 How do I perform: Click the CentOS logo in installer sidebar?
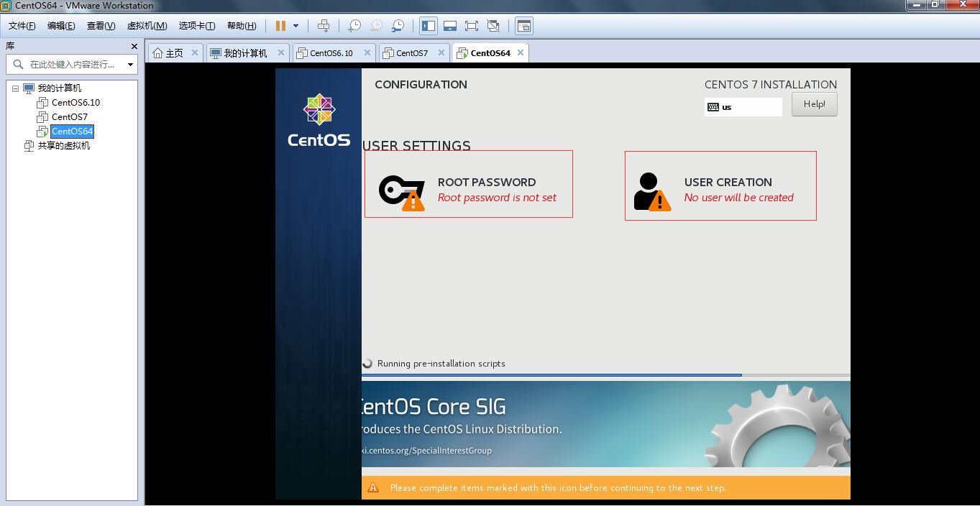[x=319, y=119]
